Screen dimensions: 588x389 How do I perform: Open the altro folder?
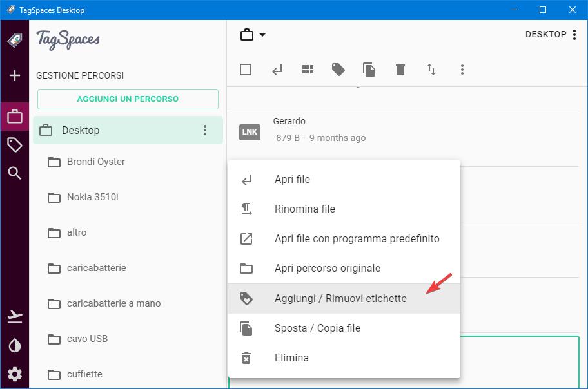pyautogui.click(x=77, y=232)
